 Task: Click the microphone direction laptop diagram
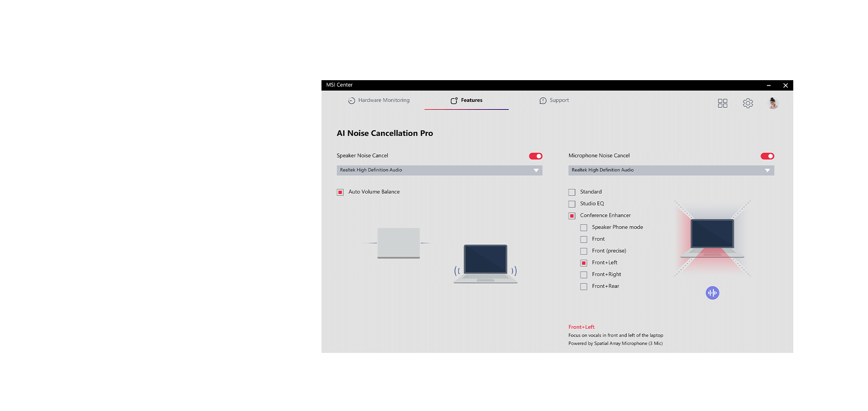[x=712, y=238]
